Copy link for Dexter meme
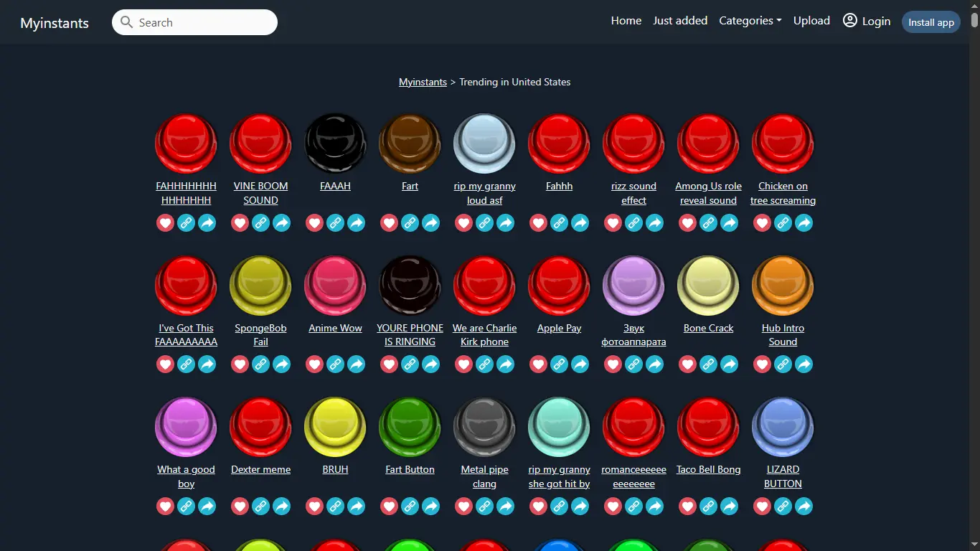 tap(260, 507)
